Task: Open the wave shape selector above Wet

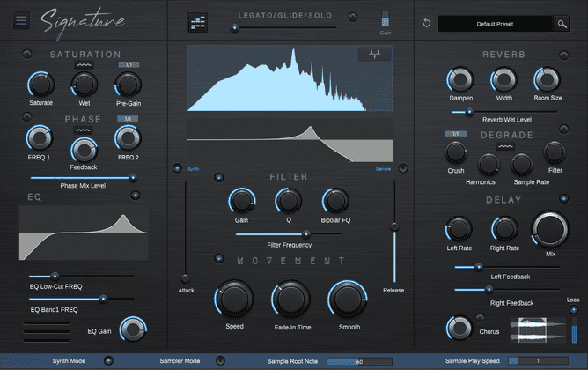Action: (x=85, y=66)
